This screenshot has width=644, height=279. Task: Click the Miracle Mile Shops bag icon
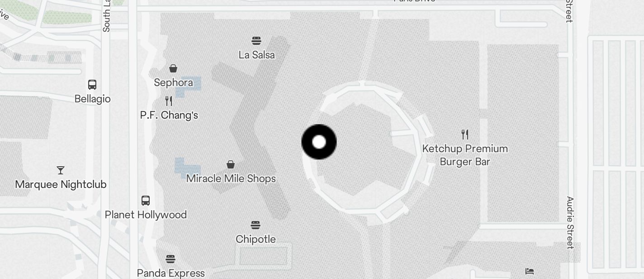(x=231, y=164)
